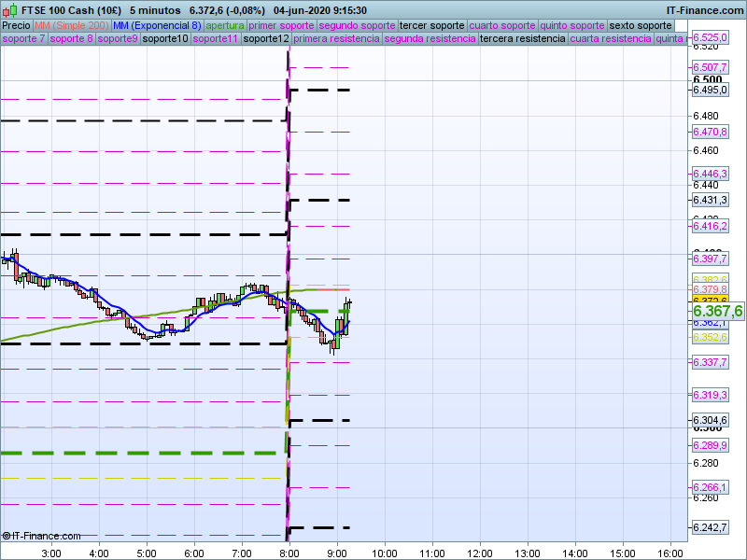Screen dimensions: 747x560
Task: Click the 12:00 mark on the time axis
Action: tap(479, 553)
